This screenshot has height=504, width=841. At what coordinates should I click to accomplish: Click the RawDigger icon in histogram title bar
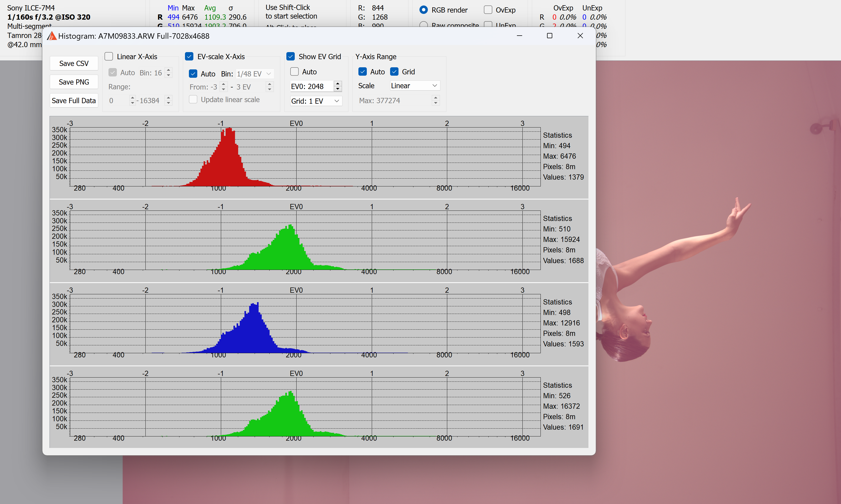(x=51, y=36)
